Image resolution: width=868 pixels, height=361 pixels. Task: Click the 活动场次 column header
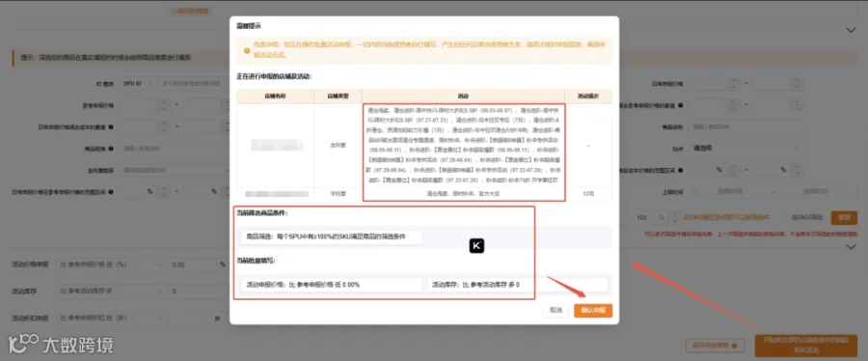coord(588,96)
